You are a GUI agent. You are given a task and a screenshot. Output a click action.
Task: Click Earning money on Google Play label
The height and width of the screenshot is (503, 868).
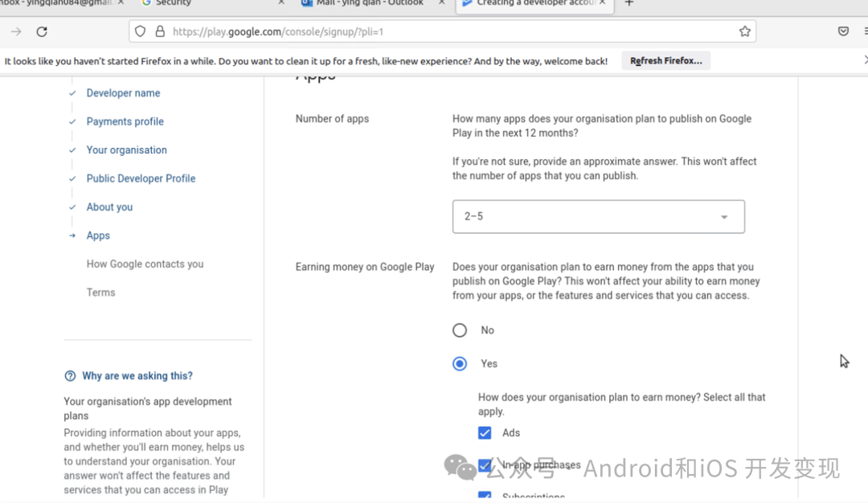[x=365, y=267]
